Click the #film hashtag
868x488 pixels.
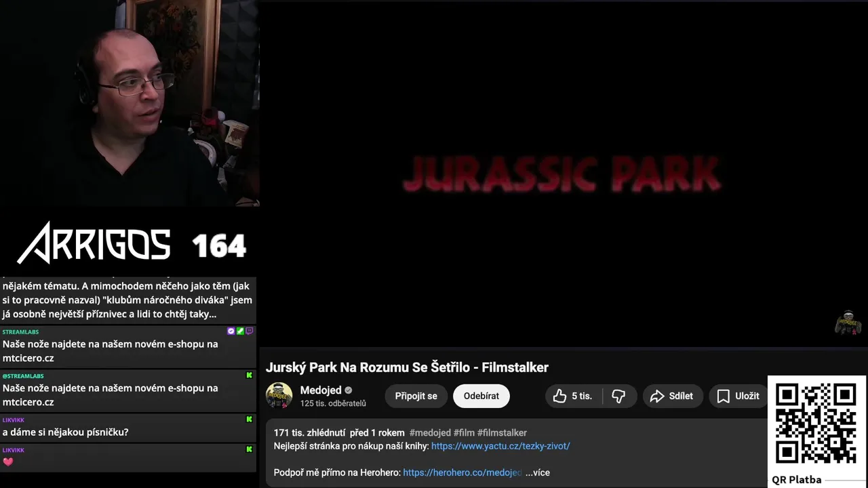tap(464, 432)
